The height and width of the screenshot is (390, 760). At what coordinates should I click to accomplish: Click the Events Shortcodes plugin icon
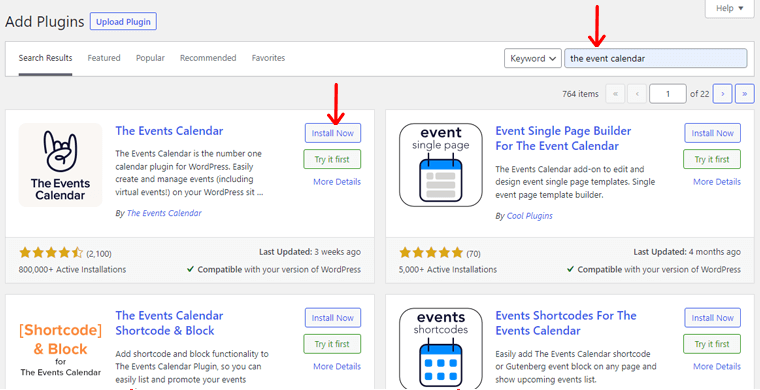tap(441, 349)
